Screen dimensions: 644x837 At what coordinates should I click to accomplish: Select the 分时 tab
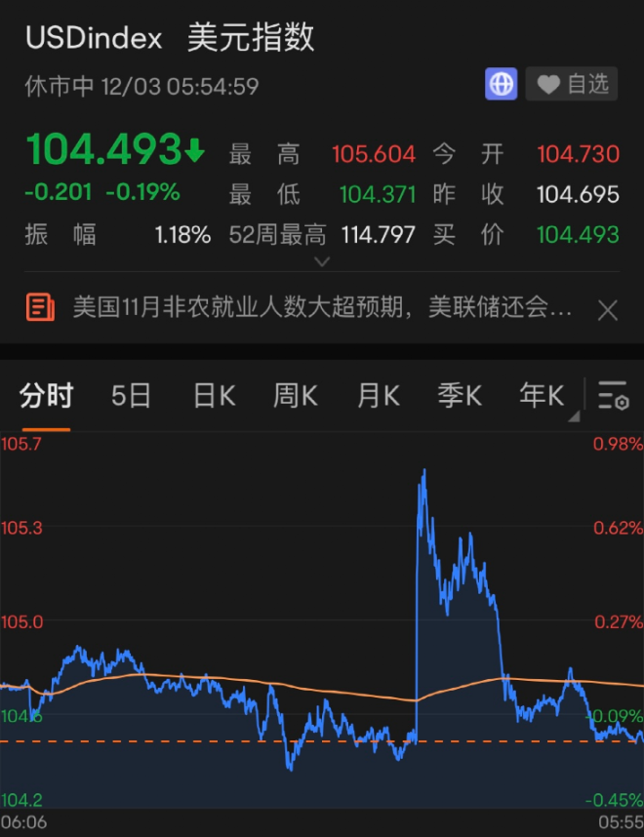pos(46,396)
